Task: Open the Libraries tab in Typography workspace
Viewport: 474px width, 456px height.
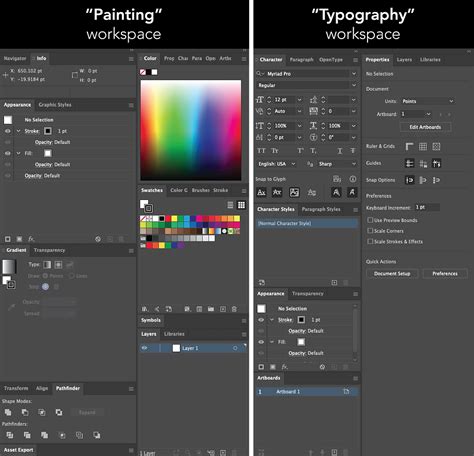Action: [430, 60]
